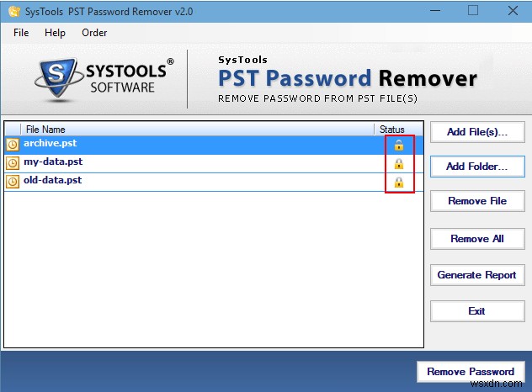Click the lock status icon for archive.pst
Viewport: 532px width, 392px height.
coord(399,146)
